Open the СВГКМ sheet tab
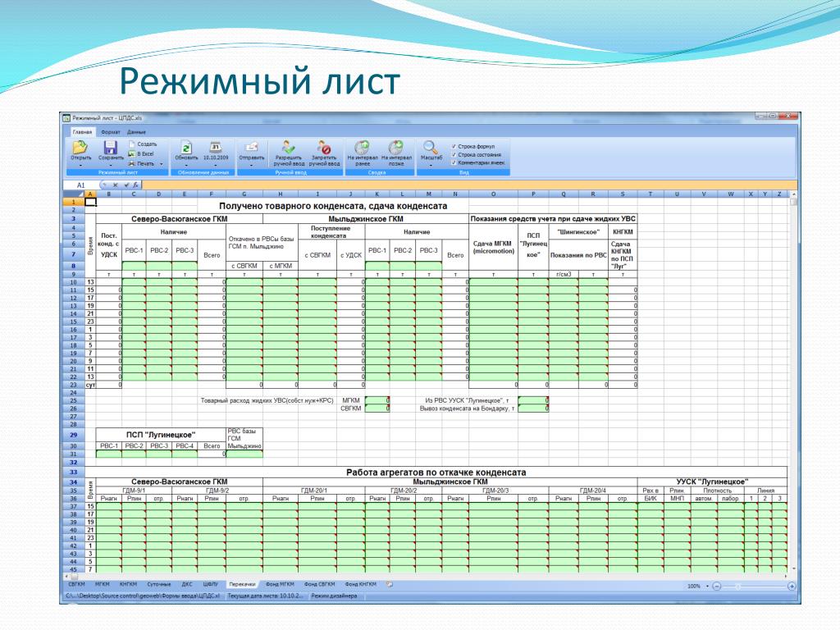The width and height of the screenshot is (840, 630). 76,584
